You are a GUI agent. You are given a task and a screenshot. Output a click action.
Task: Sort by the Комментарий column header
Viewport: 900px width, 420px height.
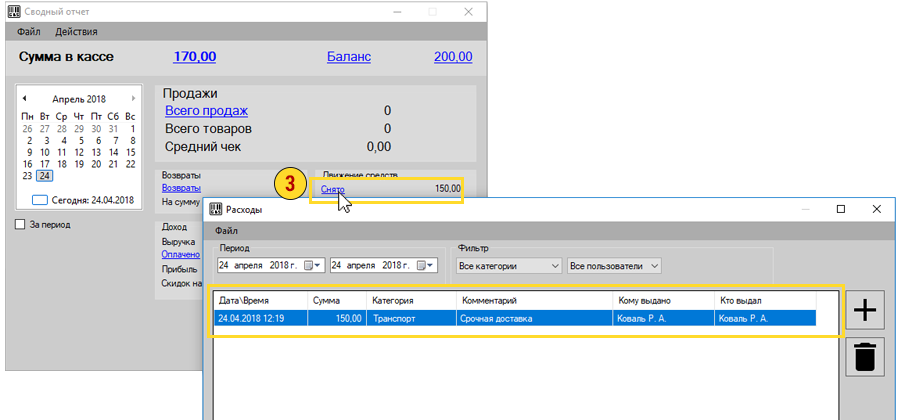[x=535, y=301]
